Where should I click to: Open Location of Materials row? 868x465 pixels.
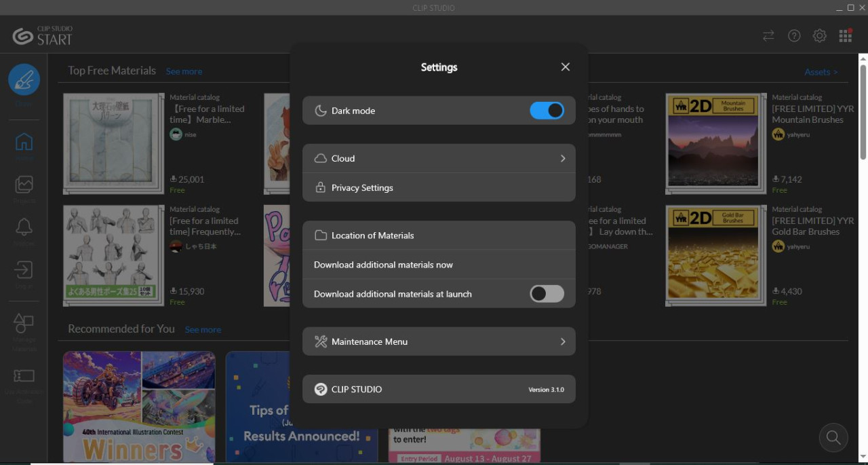[439, 235]
